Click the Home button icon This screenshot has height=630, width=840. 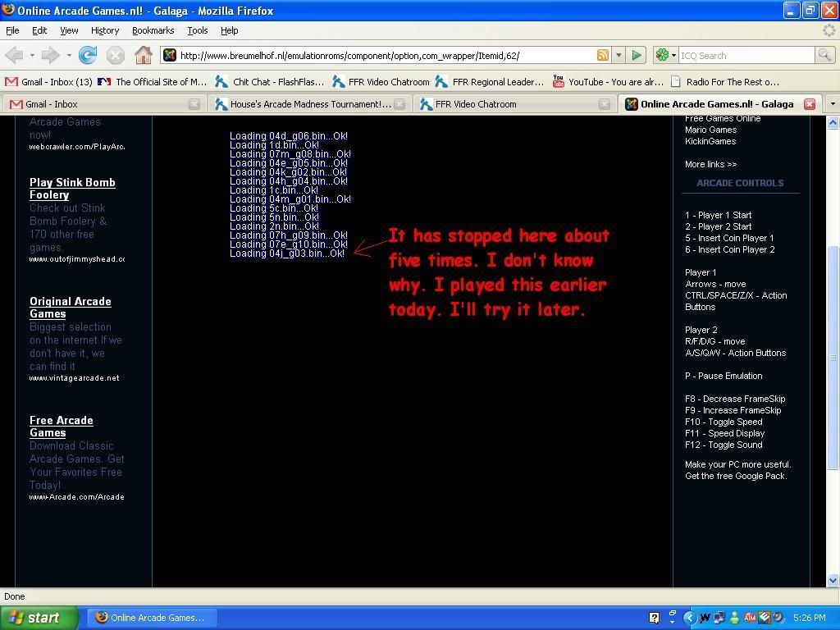pyautogui.click(x=144, y=55)
